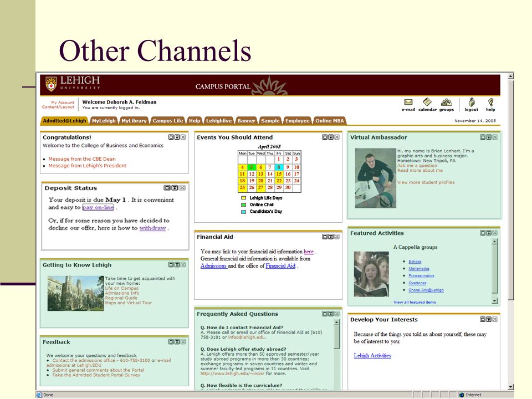Click the Internet zone globe in status bar

(462, 395)
